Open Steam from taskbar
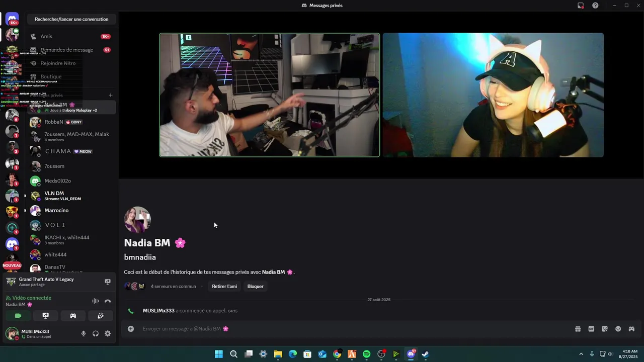644x362 pixels. pos(426,354)
